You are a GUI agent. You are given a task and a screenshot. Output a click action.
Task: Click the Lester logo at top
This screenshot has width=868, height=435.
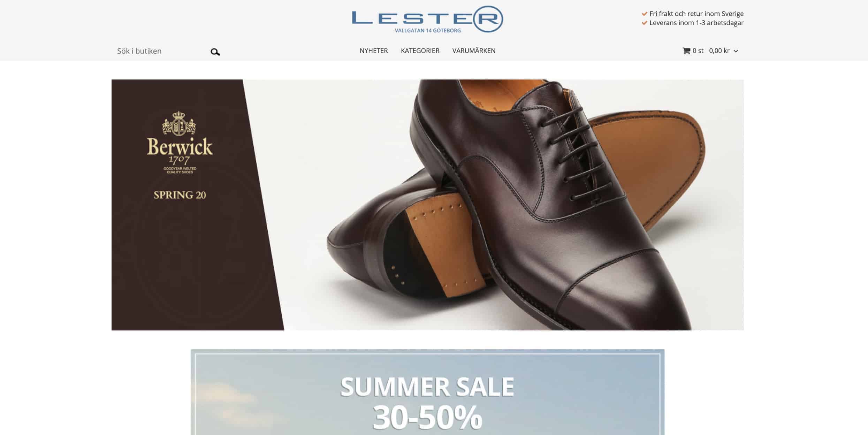tap(427, 19)
